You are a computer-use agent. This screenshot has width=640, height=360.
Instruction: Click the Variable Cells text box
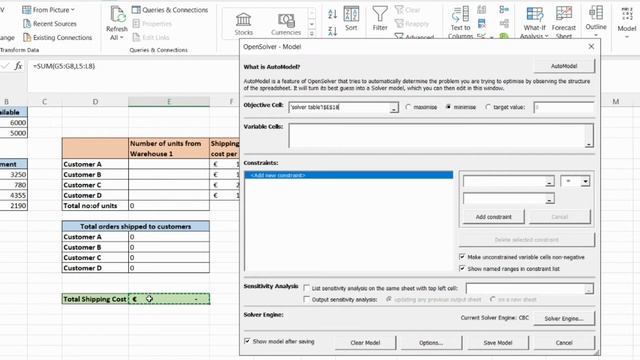(x=436, y=136)
